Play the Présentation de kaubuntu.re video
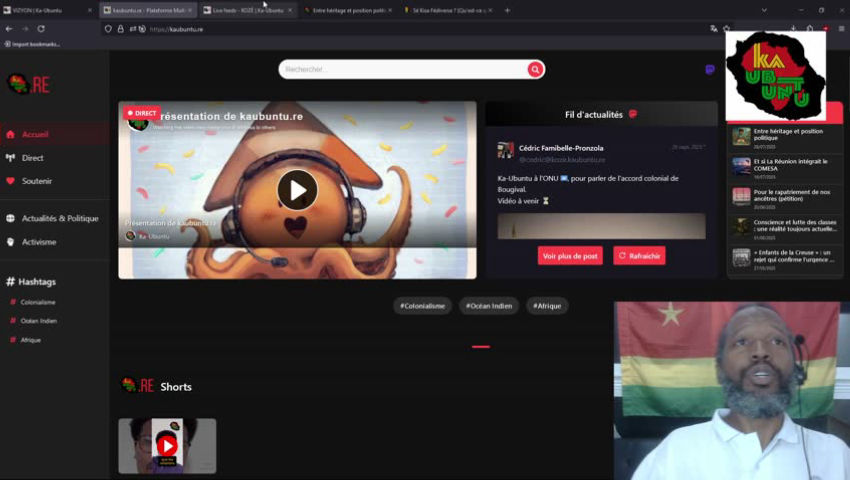The height and width of the screenshot is (480, 850). tap(297, 189)
